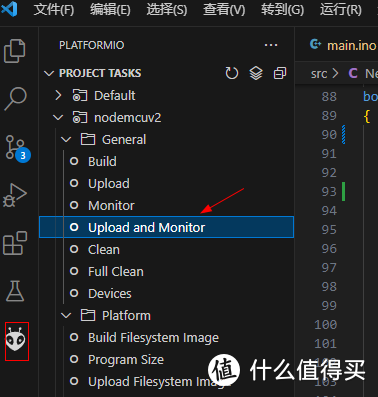Collapse the nodemcuv2 environment
This screenshot has width=378, height=397.
tap(58, 117)
